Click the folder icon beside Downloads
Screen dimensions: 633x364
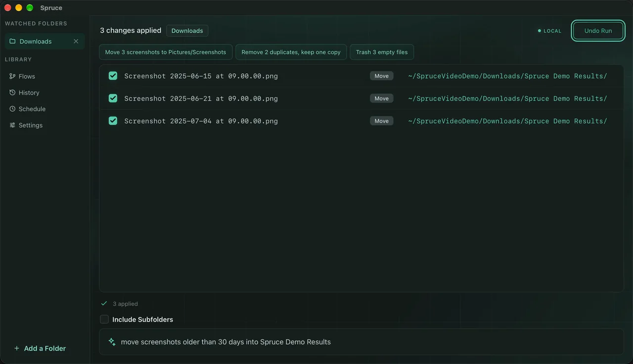tap(12, 42)
